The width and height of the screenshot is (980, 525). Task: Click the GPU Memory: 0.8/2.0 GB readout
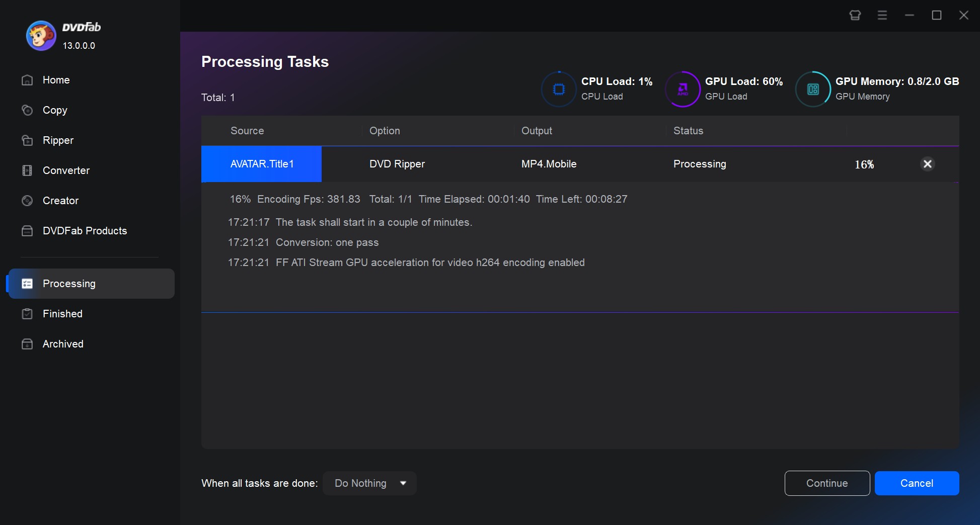897,81
